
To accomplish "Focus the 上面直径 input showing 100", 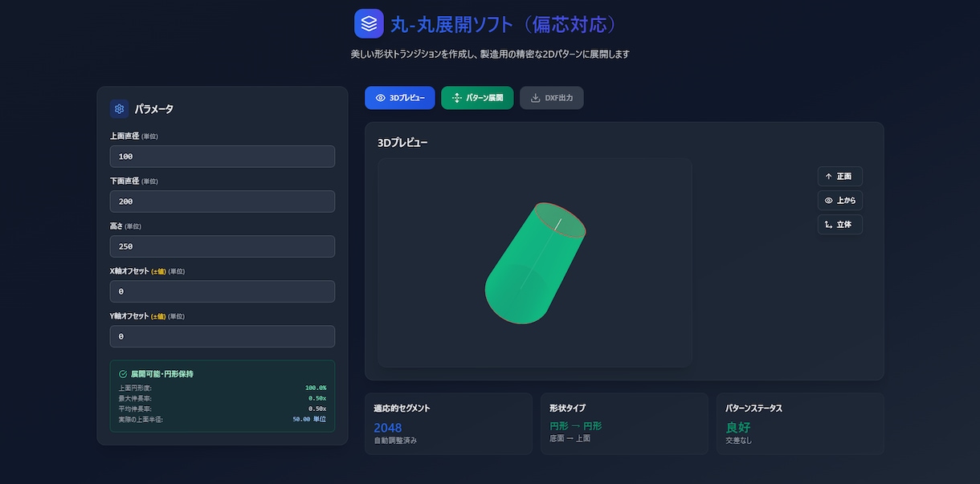I will (223, 157).
